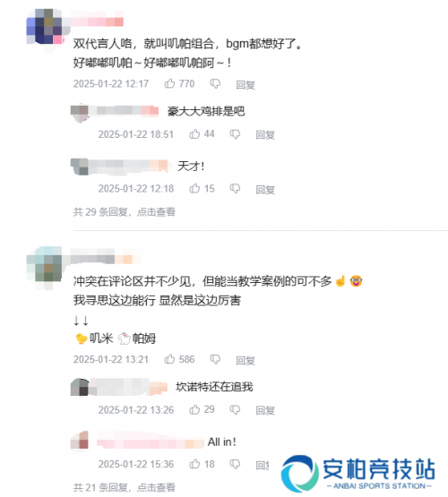Like the 'All in!' reply

(x=194, y=464)
